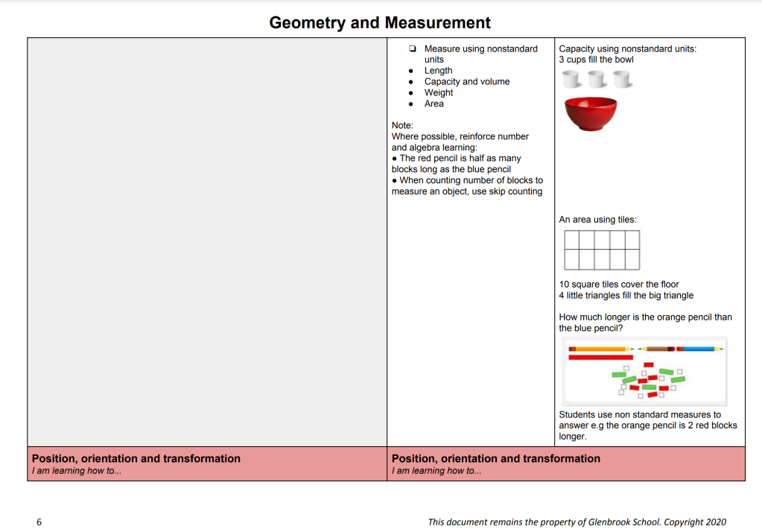Click the scattered red and green blocks pile
762x532 pixels.
click(647, 381)
